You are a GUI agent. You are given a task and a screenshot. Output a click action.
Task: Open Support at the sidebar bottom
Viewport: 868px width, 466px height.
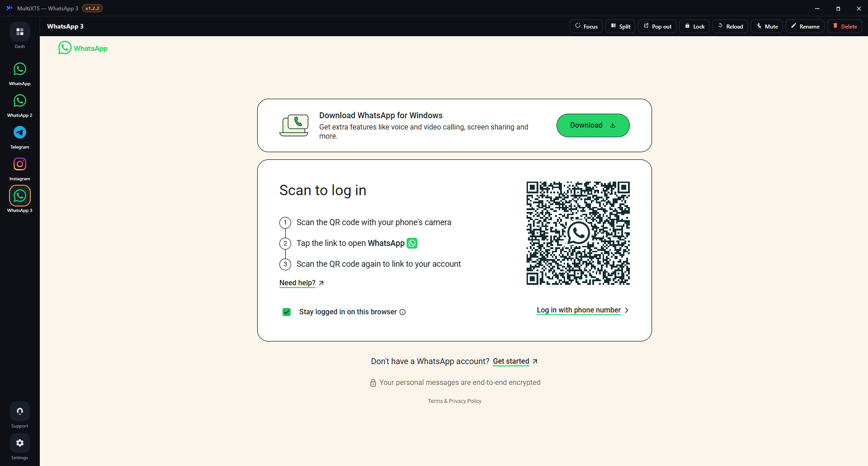tap(20, 411)
